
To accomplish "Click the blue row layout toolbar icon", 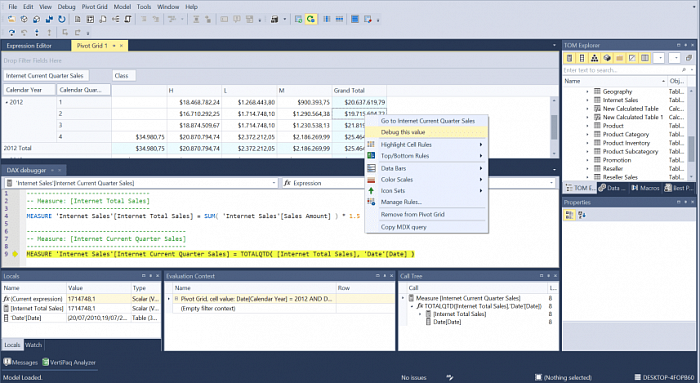I will click(x=339, y=19).
